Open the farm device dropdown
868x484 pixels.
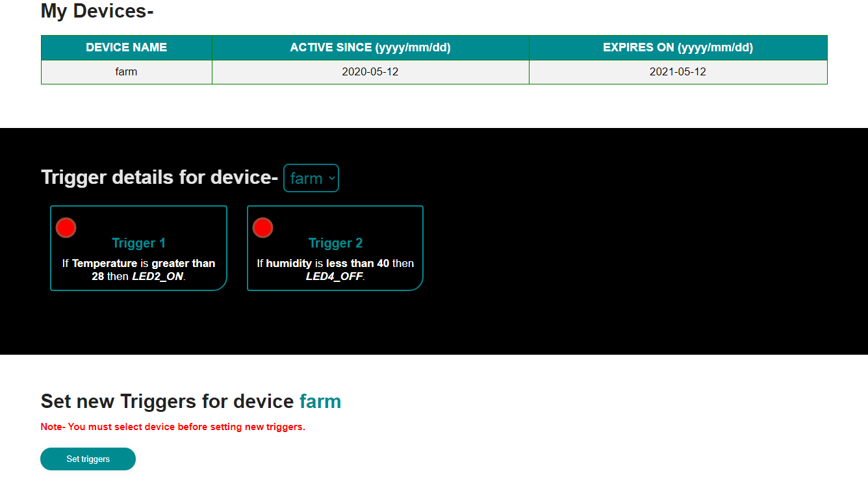(311, 178)
